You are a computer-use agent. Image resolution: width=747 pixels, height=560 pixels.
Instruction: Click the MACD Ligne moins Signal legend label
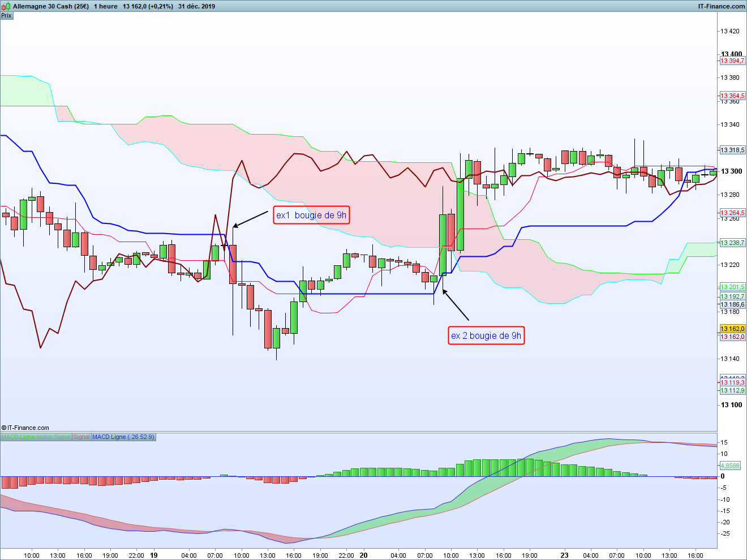[36, 437]
